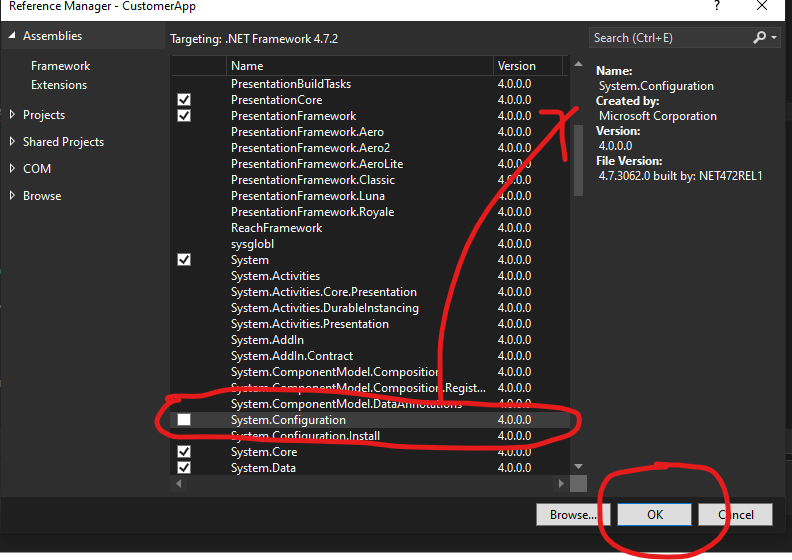Viewport: 792px width, 560px height.
Task: Click in the Search (Ctrl+E) field
Action: pyautogui.click(x=668, y=38)
